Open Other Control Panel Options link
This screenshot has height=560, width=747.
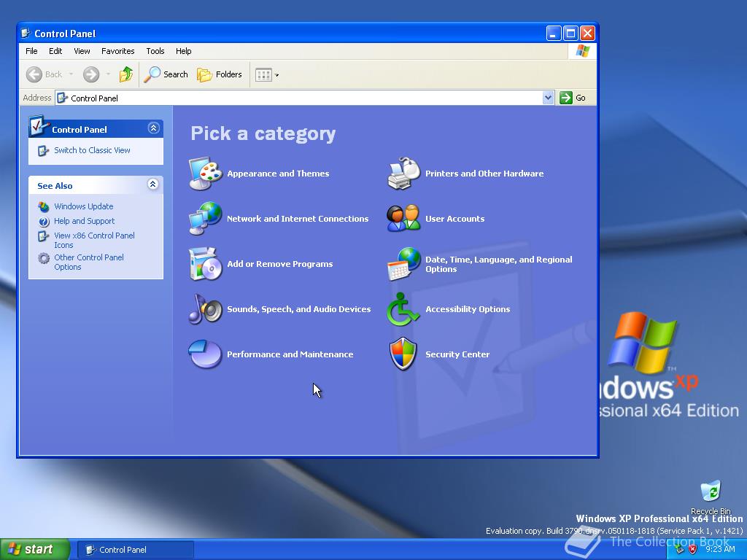tap(88, 262)
